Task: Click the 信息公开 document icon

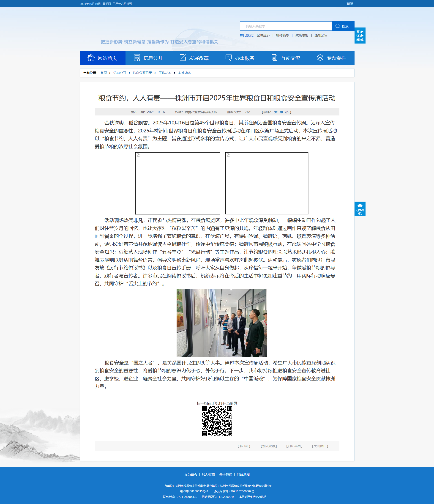Action: tap(137, 58)
